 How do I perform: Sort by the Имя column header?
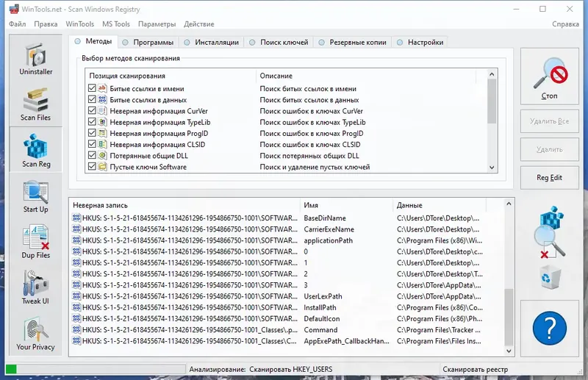(347, 205)
